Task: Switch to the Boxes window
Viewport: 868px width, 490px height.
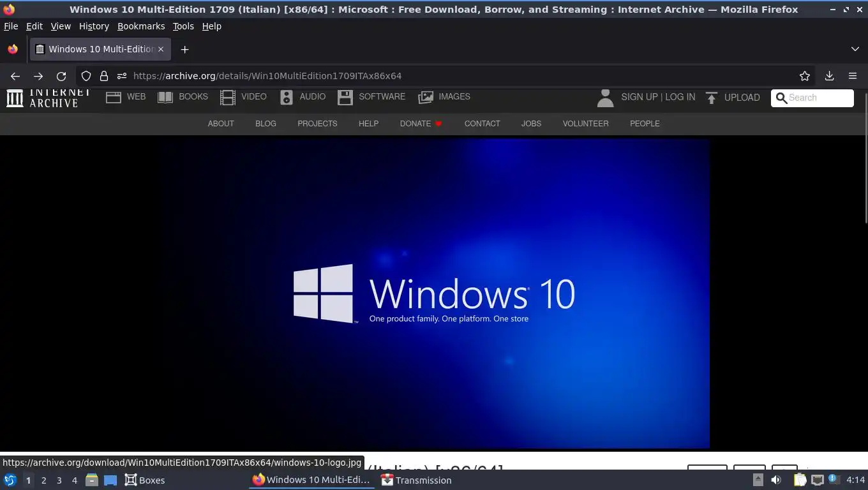Action: [x=145, y=480]
